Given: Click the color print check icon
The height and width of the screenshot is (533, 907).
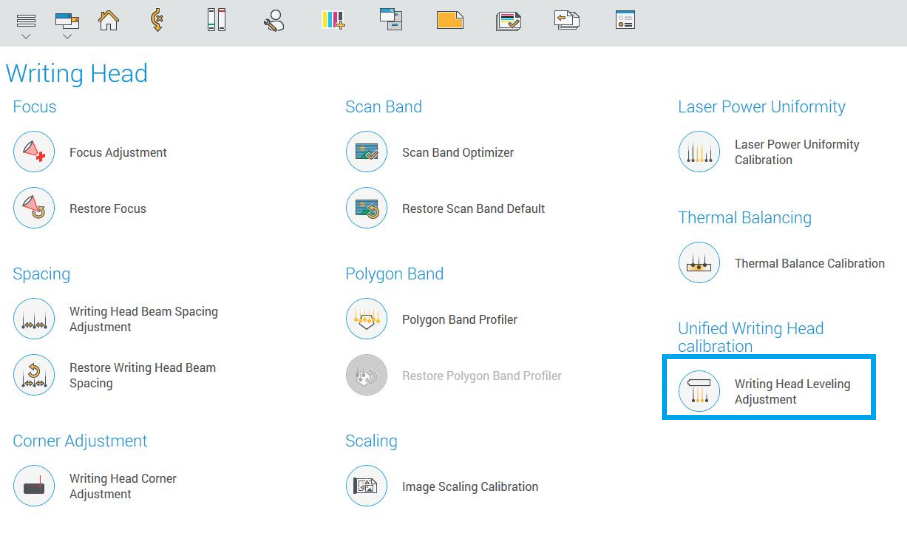Looking at the screenshot, I should click(508, 21).
